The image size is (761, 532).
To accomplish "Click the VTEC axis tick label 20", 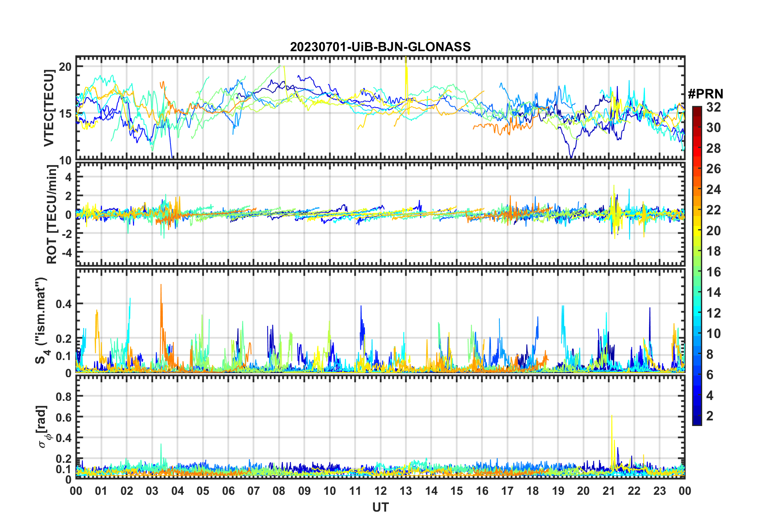I will 65,66.
